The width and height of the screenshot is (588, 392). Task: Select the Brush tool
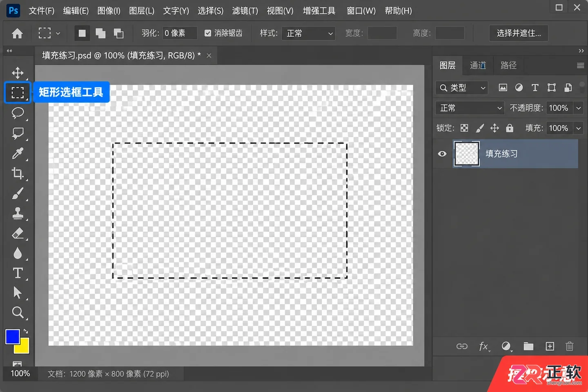click(x=18, y=193)
